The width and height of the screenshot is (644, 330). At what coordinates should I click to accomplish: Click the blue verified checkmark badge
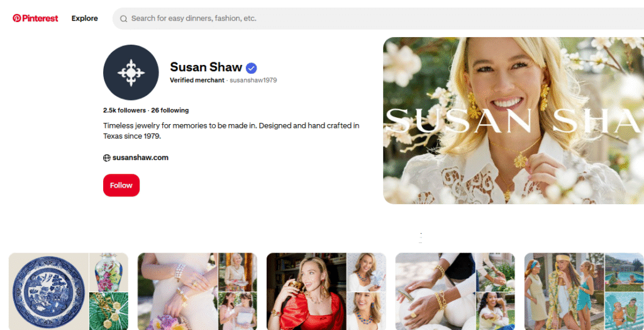(x=252, y=68)
